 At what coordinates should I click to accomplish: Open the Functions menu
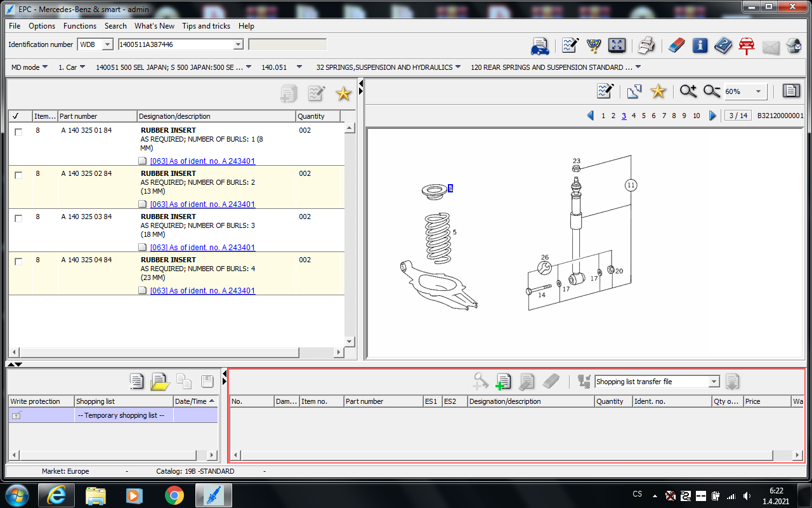[80, 26]
